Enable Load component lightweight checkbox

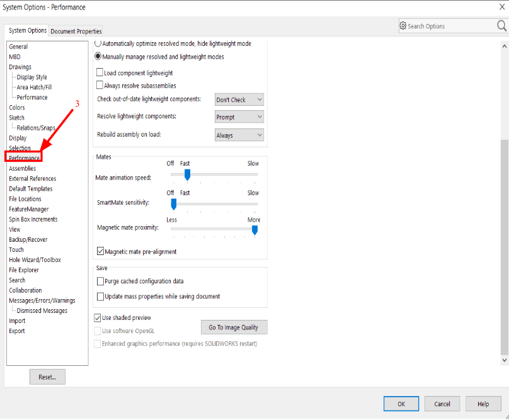coord(100,72)
